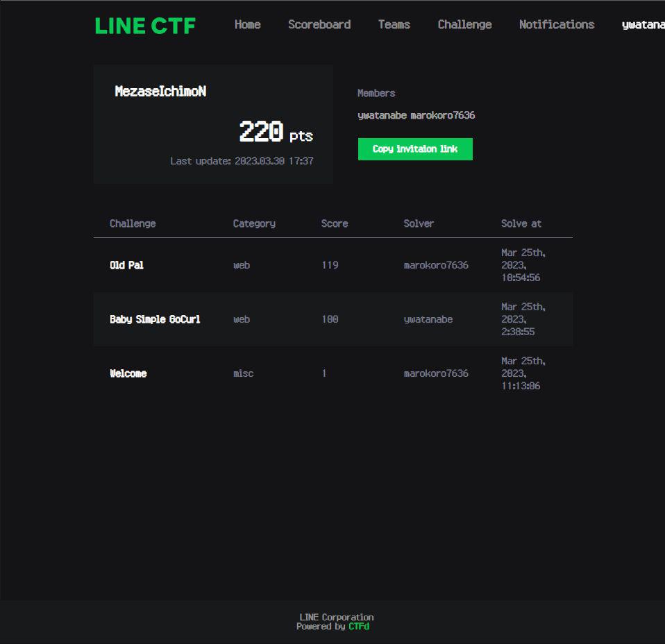This screenshot has height=644, width=665.
Task: Go to the Scoreboard tab
Action: click(x=319, y=24)
